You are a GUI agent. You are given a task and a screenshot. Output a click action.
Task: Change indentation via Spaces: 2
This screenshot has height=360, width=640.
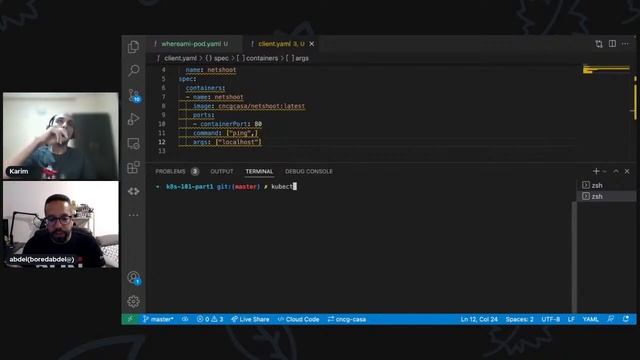520,319
